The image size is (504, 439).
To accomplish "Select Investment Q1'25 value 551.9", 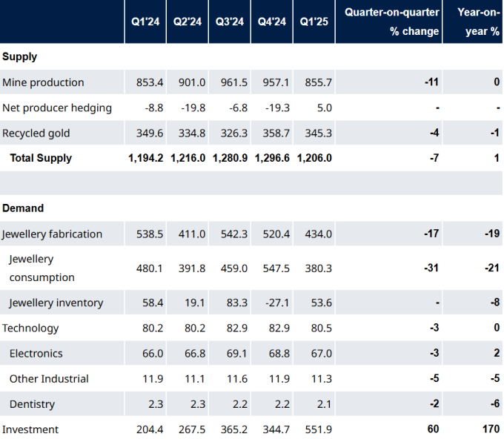I will pyautogui.click(x=318, y=429).
